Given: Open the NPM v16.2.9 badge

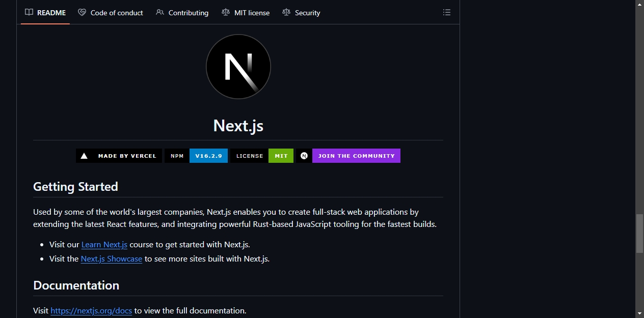Looking at the screenshot, I should pyautogui.click(x=196, y=156).
